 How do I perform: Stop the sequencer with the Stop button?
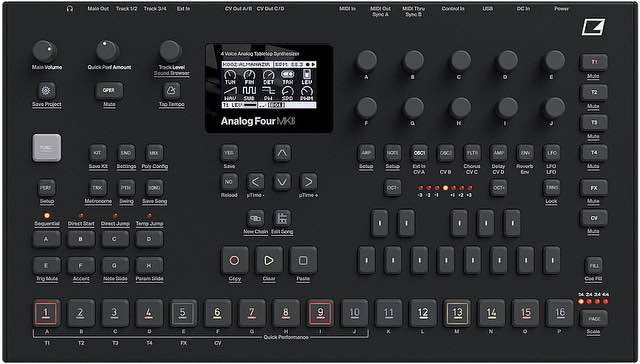click(x=303, y=260)
